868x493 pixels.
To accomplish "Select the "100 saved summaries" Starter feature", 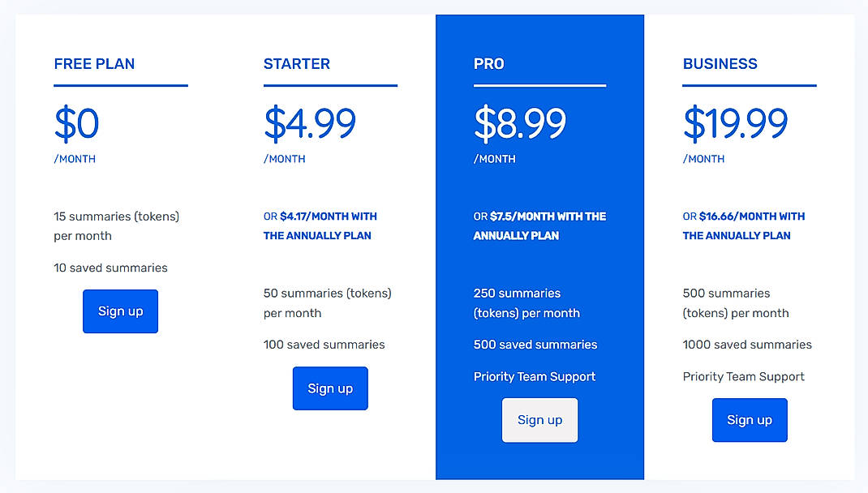I will [324, 345].
